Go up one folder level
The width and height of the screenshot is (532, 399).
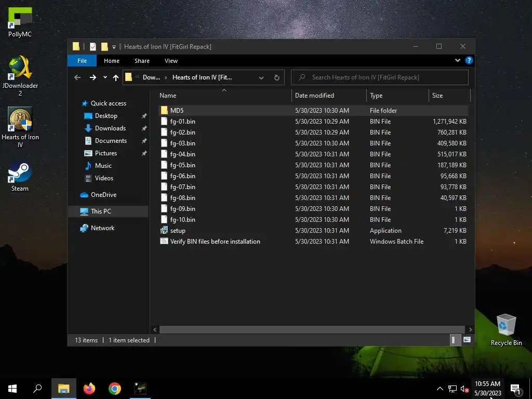coord(116,77)
